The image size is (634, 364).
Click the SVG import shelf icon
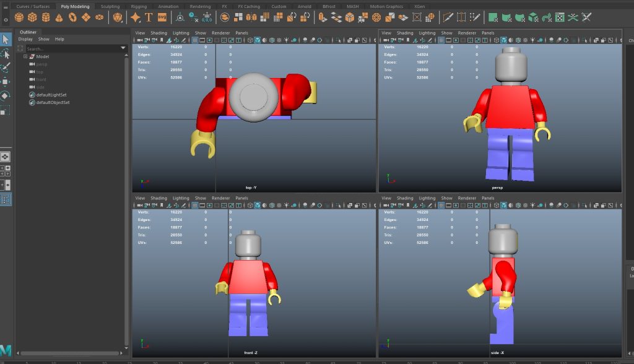[x=162, y=17]
